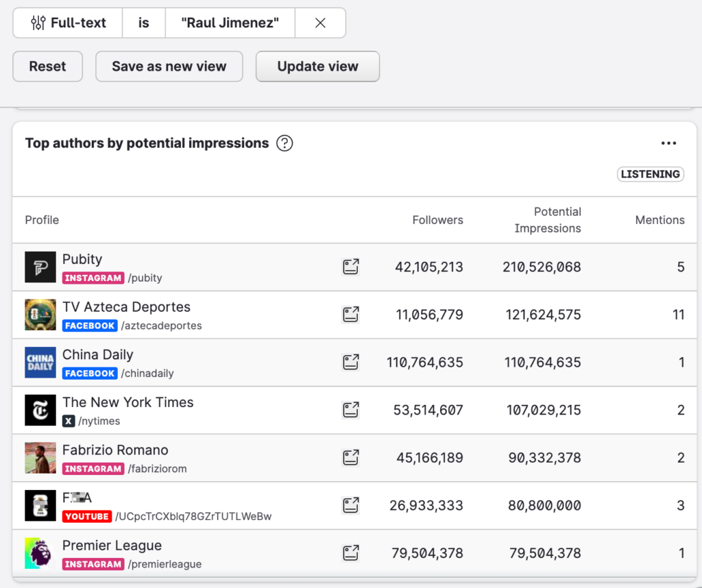The image size is (702, 588).
Task: Select potential impressions 210,526,068
Action: tap(542, 267)
